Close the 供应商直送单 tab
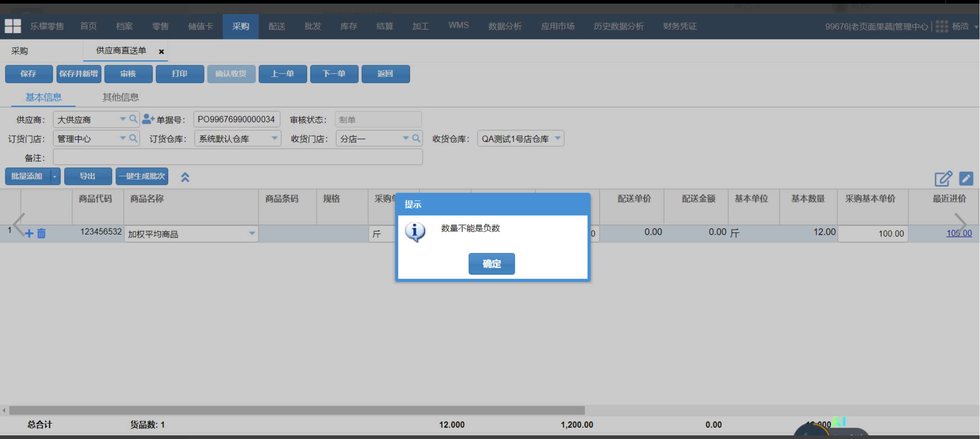The image size is (980, 439). point(161,52)
